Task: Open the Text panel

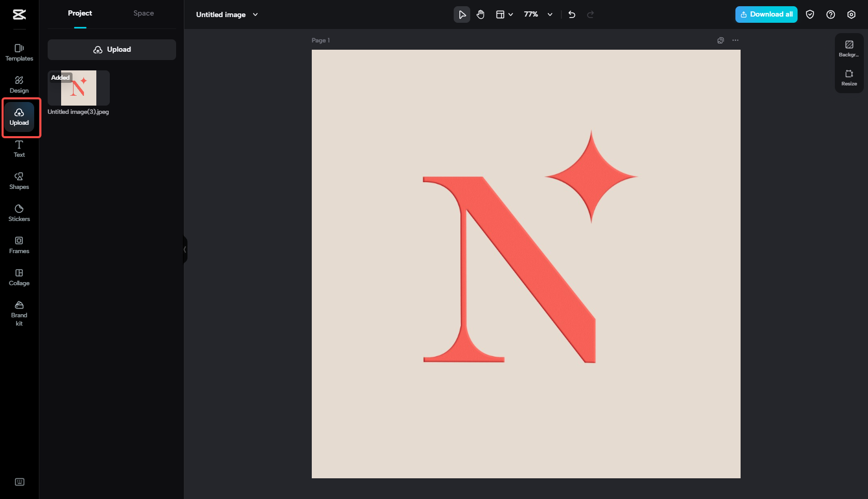Action: [19, 149]
